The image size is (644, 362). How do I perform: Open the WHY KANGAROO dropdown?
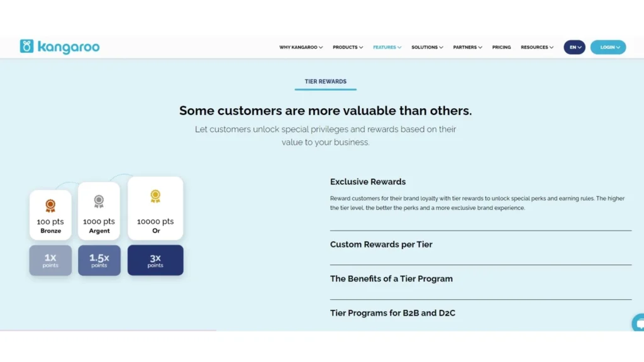coord(301,47)
